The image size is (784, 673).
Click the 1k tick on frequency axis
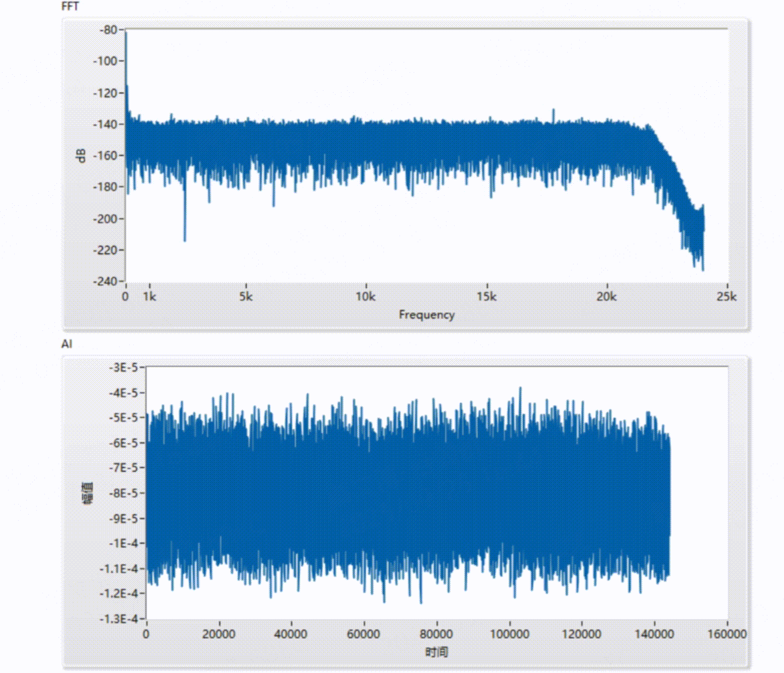tap(149, 297)
